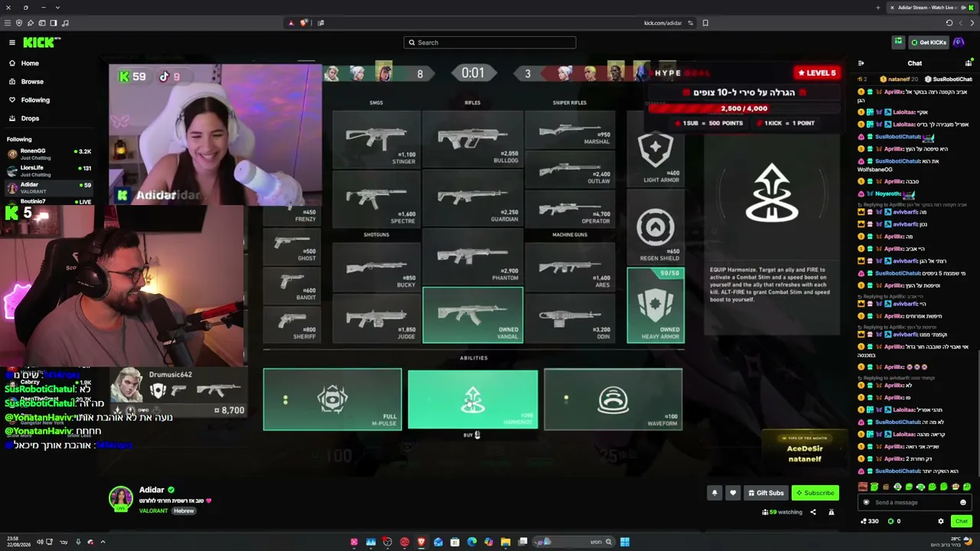Viewport: 980px width, 551px height.
Task: Click the browser bookmark icon
Action: pyautogui.click(x=705, y=23)
